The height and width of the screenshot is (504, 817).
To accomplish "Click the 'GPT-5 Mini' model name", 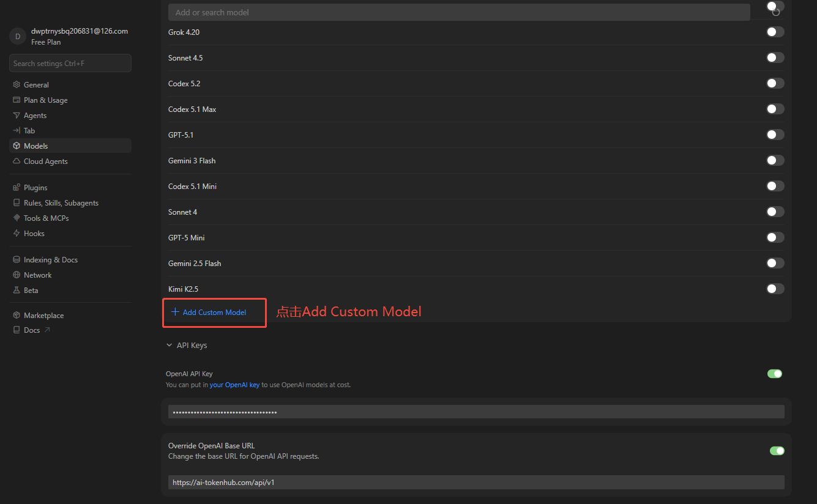I will coord(186,238).
